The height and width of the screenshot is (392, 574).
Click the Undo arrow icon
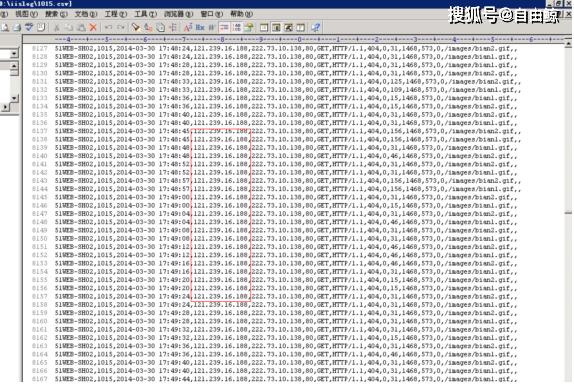coord(108,27)
